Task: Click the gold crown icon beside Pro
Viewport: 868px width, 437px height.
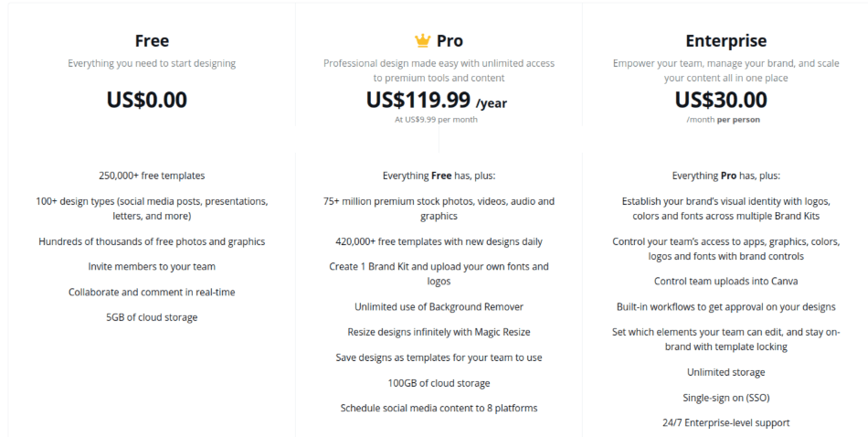Action: [x=422, y=40]
